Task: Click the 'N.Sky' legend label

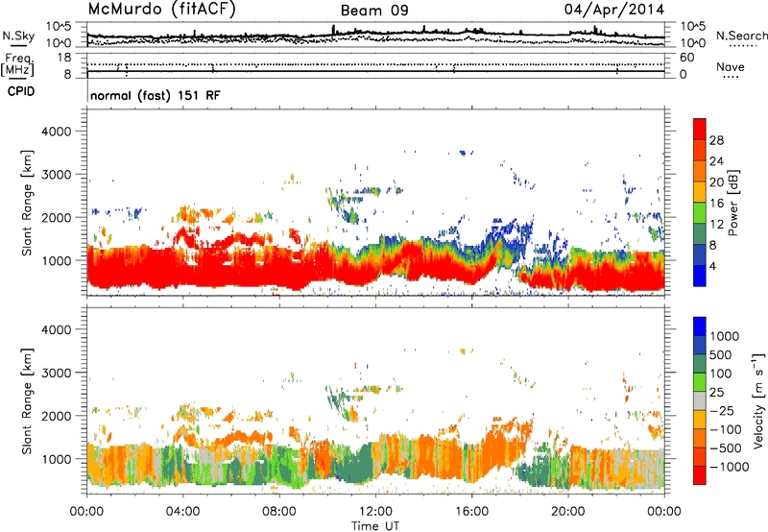Action: coord(18,36)
